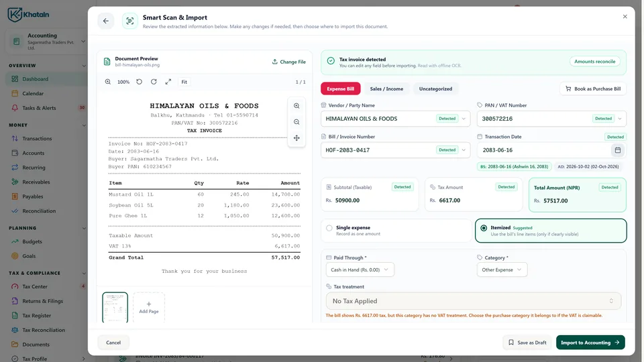Screen dimensions: 644x362
Task: Click the BS date chip 2083-06-16
Action: [x=515, y=167]
